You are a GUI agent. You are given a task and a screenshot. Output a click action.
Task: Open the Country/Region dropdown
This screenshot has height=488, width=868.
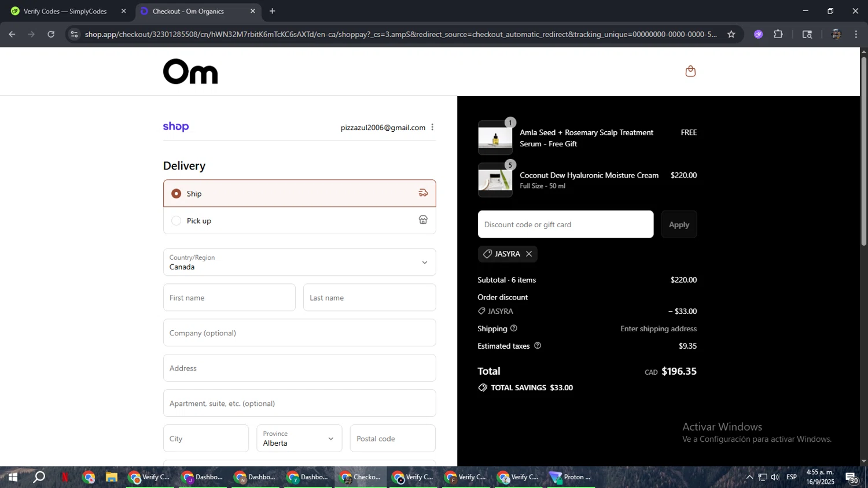tap(299, 262)
